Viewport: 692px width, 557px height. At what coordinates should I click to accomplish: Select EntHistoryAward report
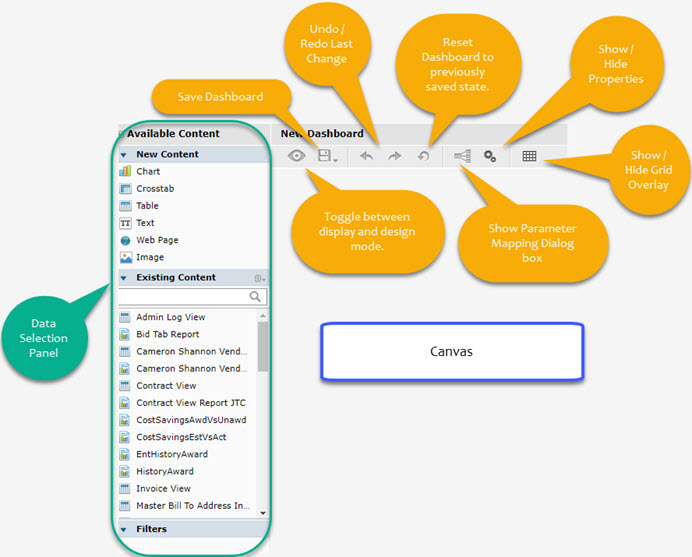click(x=172, y=454)
